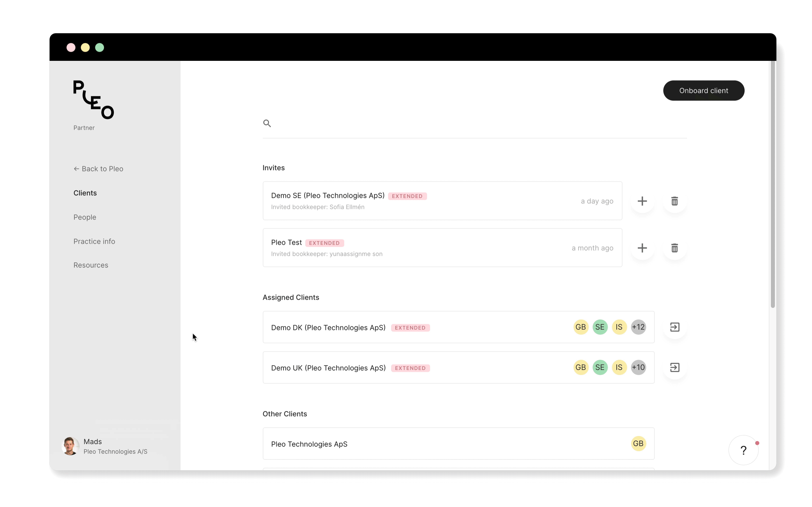Click the search icon at the top
The width and height of the screenshot is (812, 507).
coord(267,123)
